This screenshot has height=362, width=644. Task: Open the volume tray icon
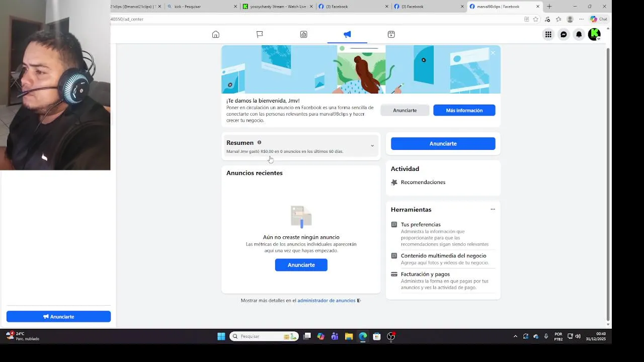coord(578,336)
